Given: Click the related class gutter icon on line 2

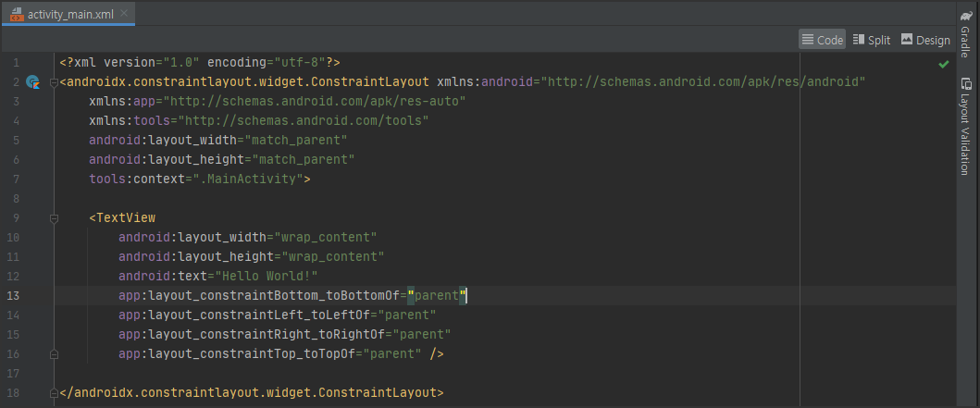Looking at the screenshot, I should [x=32, y=81].
